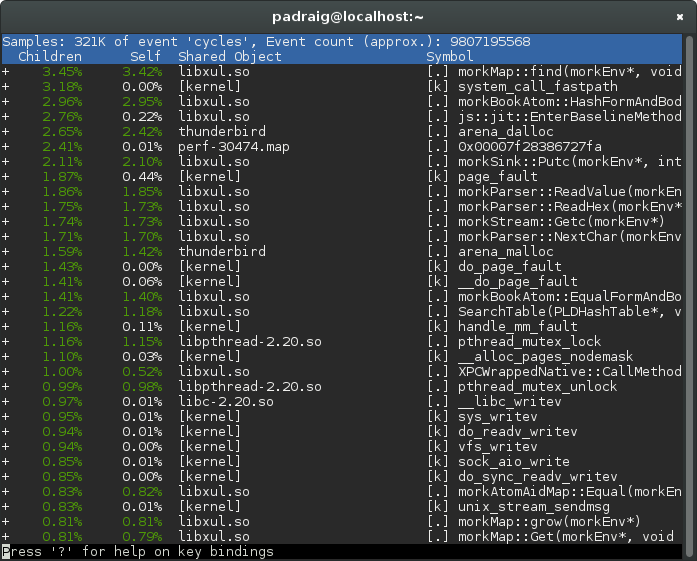Viewport: 697px width, 561px height.
Task: Click thunderbird object in arena_malloc row
Action: (x=222, y=252)
